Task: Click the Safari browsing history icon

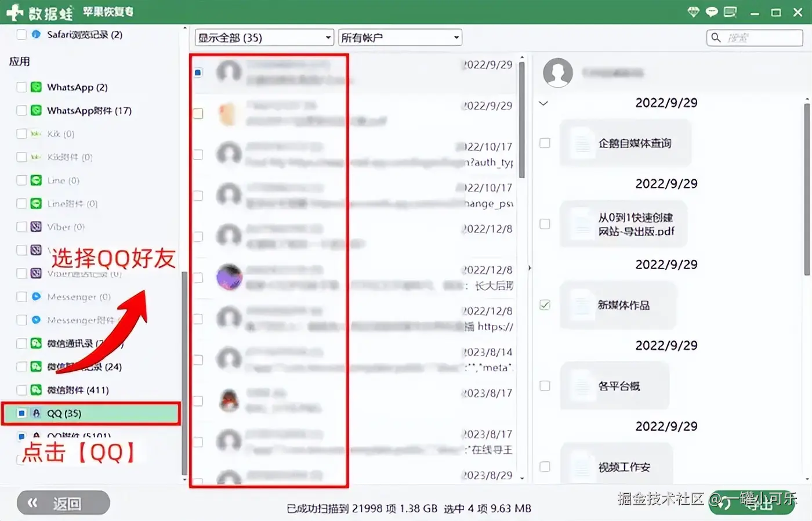Action: 36,34
